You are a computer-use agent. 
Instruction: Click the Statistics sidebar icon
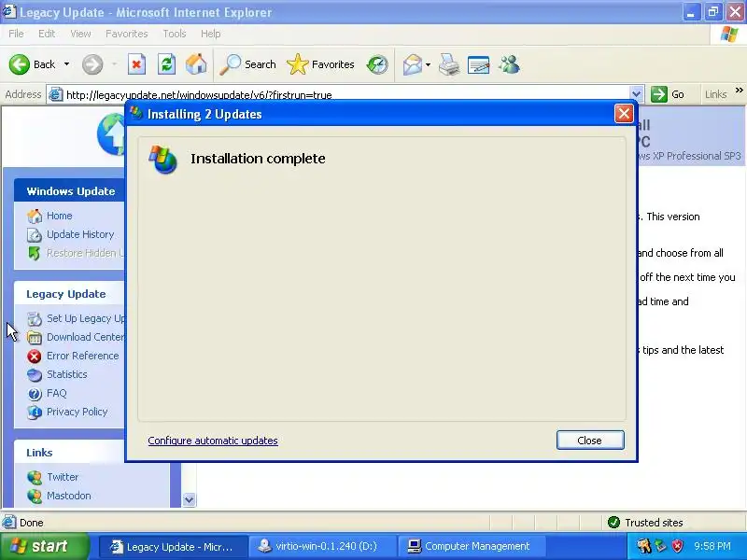coord(35,375)
